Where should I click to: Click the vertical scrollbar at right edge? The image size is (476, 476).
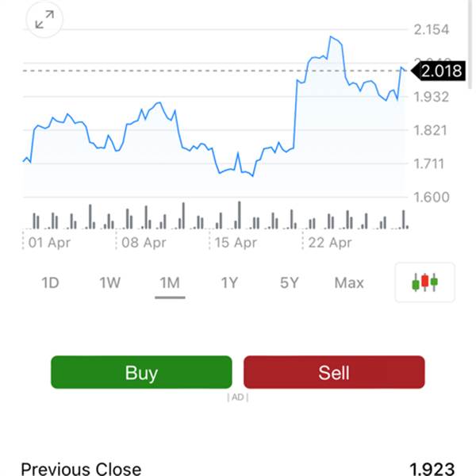[470, 44]
